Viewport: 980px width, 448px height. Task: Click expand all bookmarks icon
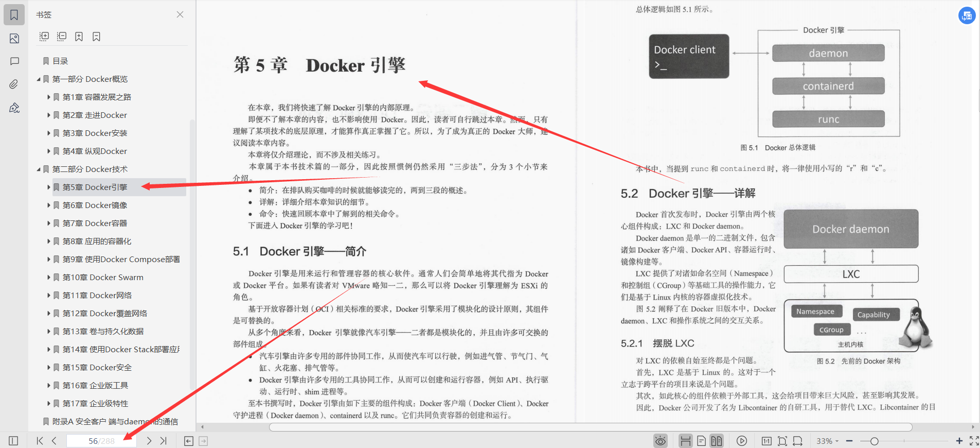44,37
